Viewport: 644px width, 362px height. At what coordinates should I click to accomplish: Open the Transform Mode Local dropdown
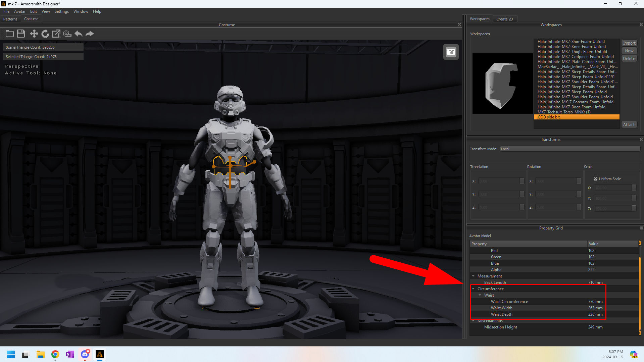[569, 149]
